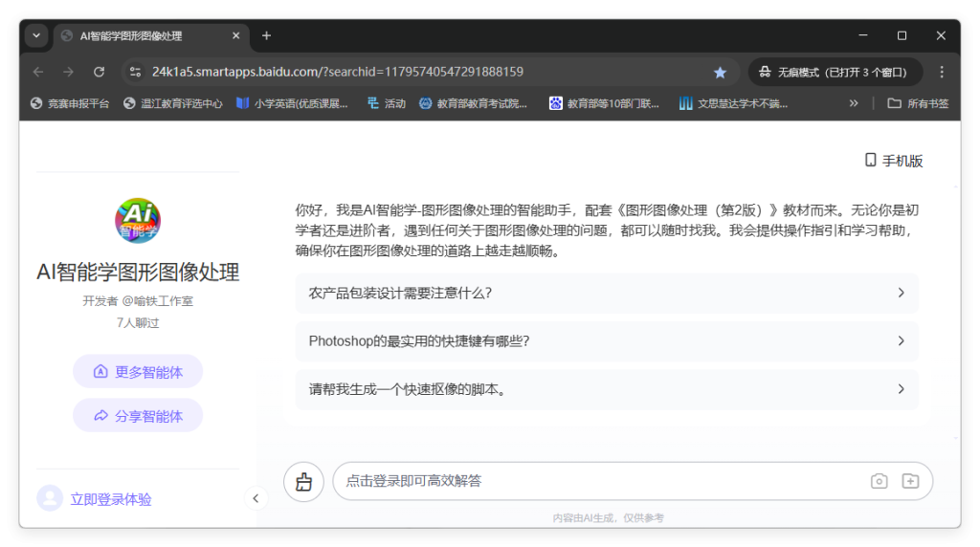This screenshot has width=980, height=547.
Task: Switch to AI智能学图形图像处理 tab
Action: point(144,35)
